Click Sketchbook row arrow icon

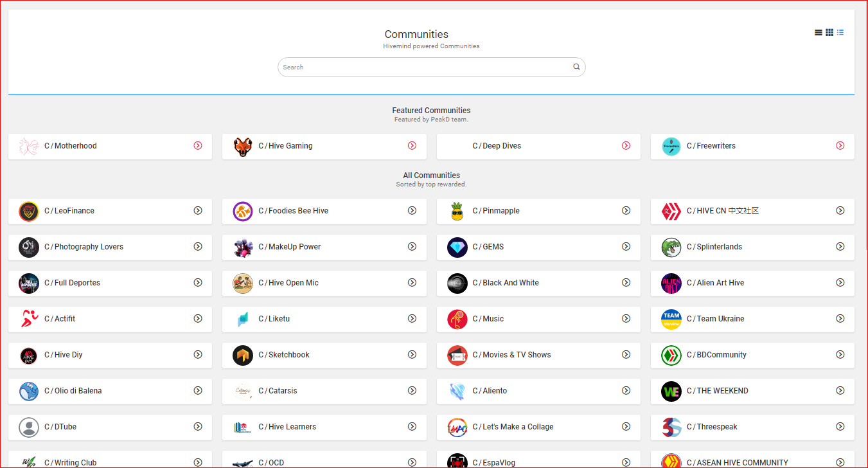[412, 355]
